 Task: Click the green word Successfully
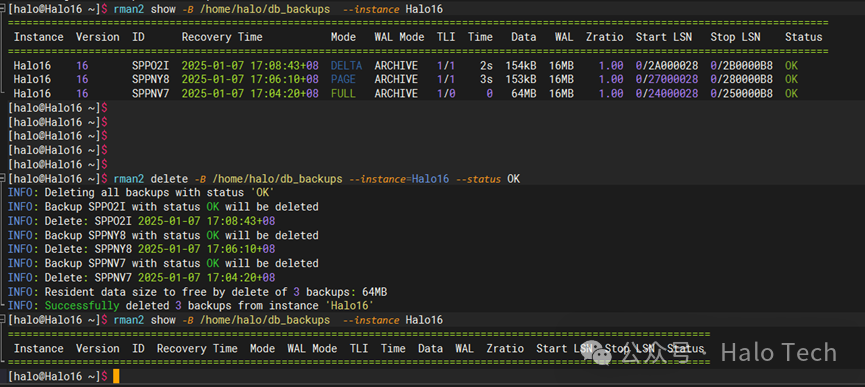82,305
